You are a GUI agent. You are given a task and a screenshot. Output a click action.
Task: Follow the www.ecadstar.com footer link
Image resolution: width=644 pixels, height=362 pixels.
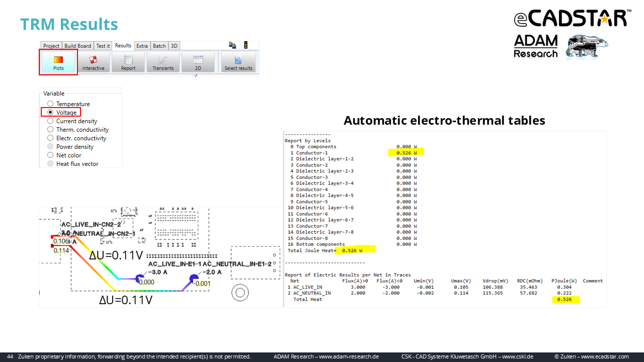coord(605,356)
